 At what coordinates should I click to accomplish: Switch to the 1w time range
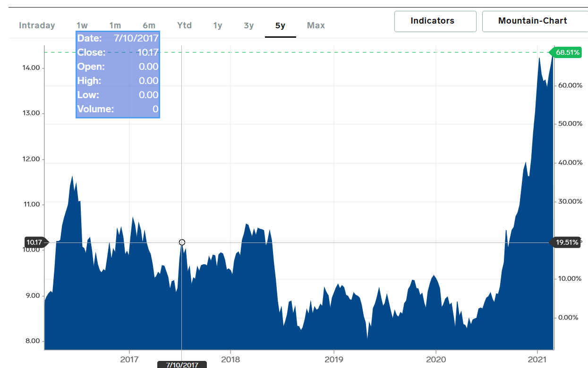tap(82, 25)
